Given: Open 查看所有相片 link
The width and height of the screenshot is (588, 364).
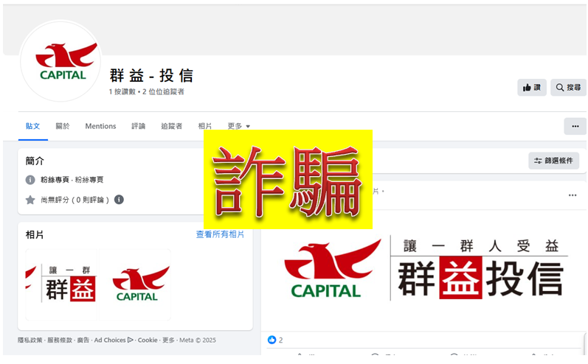Looking at the screenshot, I should (220, 234).
